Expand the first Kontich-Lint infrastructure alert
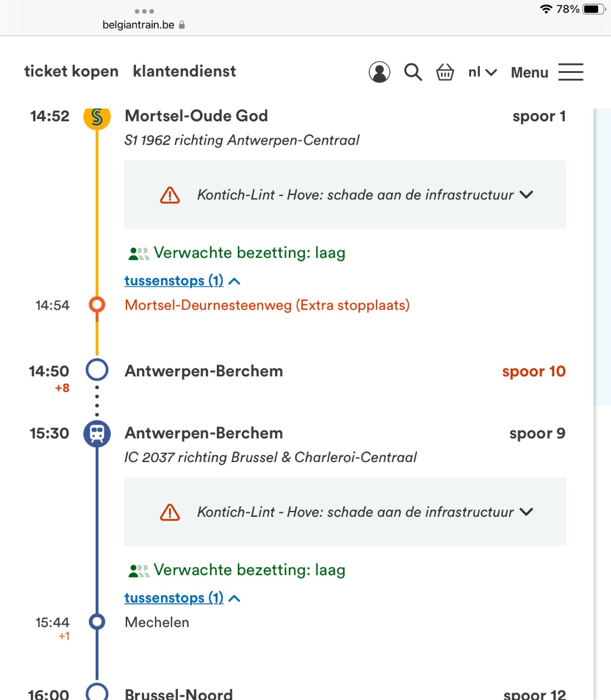611x700 pixels. pos(526,194)
